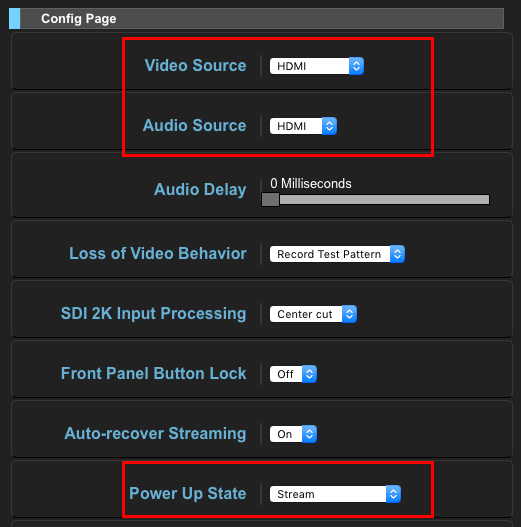Open the Audio Source dropdown
Viewport: 521px width, 527px height.
(303, 126)
